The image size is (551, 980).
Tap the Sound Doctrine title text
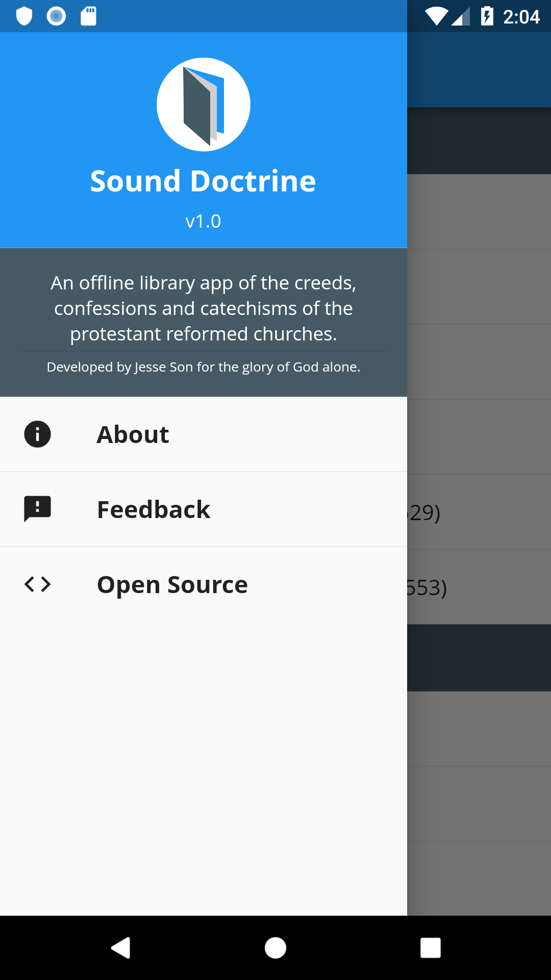pyautogui.click(x=203, y=181)
